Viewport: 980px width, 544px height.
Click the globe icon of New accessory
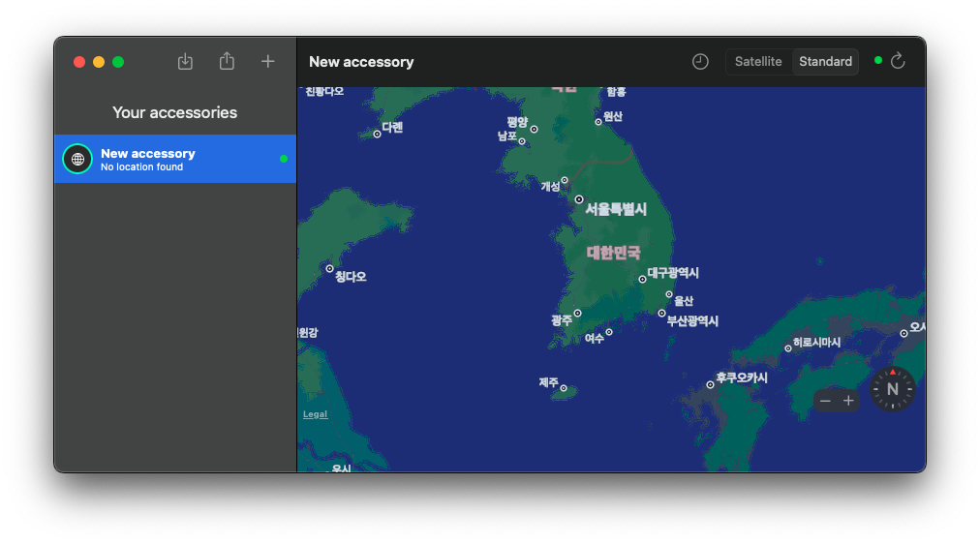point(77,160)
